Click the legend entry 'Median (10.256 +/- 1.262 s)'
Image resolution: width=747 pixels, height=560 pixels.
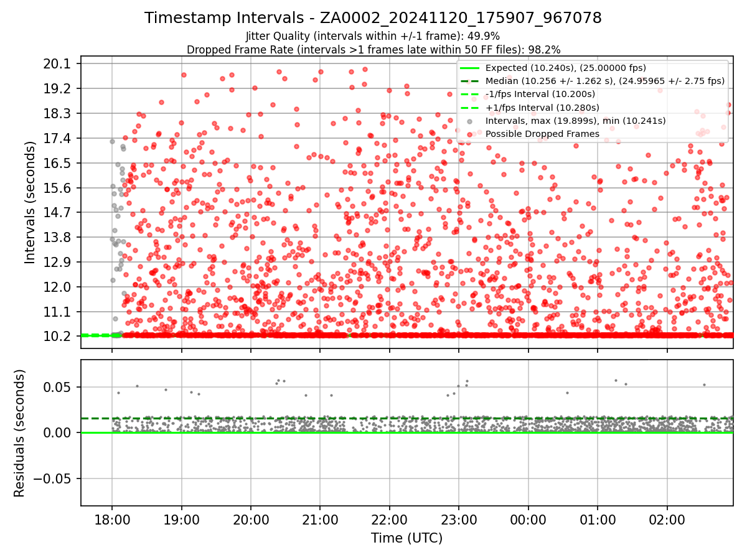pos(605,81)
